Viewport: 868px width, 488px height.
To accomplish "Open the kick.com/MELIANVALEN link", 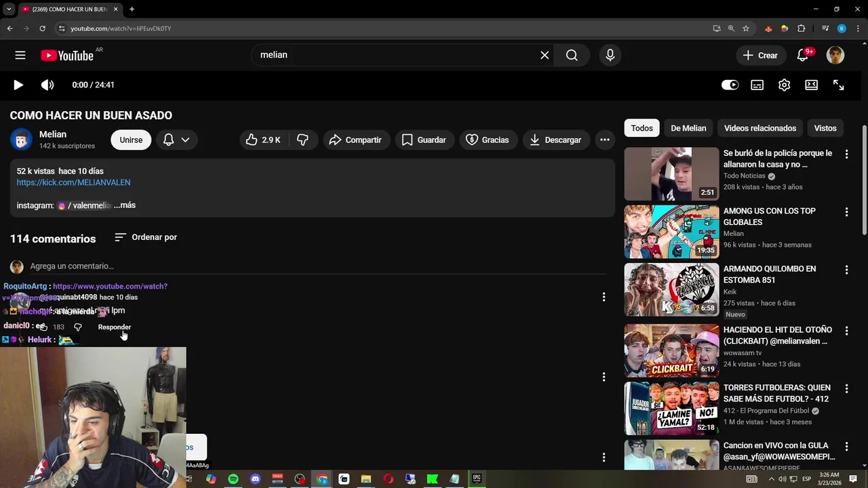I will pyautogui.click(x=73, y=182).
